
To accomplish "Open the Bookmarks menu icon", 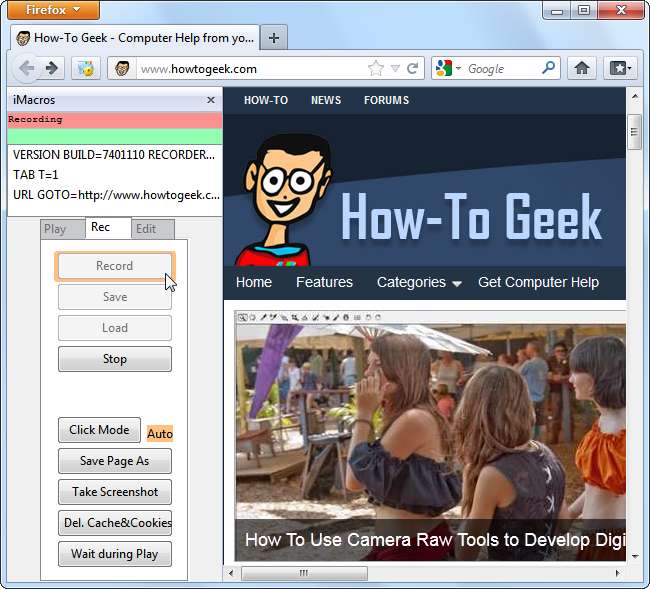I will point(620,68).
